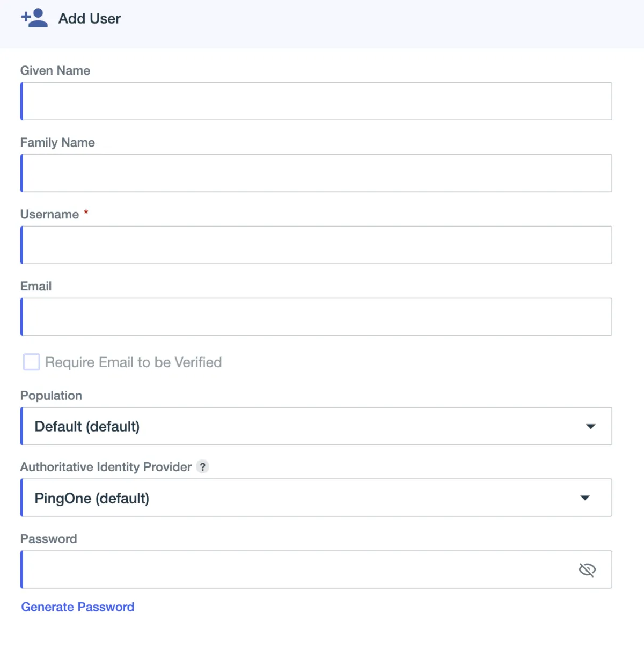644x650 pixels.
Task: Click the Add User person icon
Action: pyautogui.click(x=34, y=18)
